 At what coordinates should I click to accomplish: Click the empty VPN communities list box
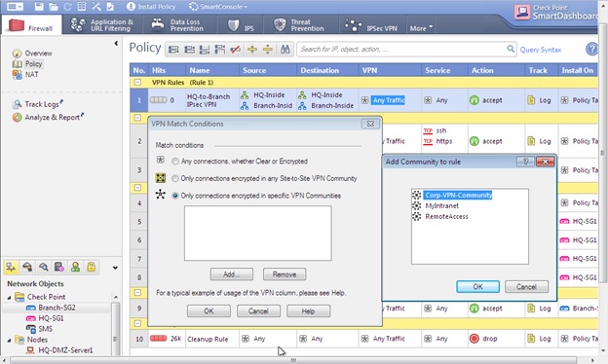click(x=258, y=234)
